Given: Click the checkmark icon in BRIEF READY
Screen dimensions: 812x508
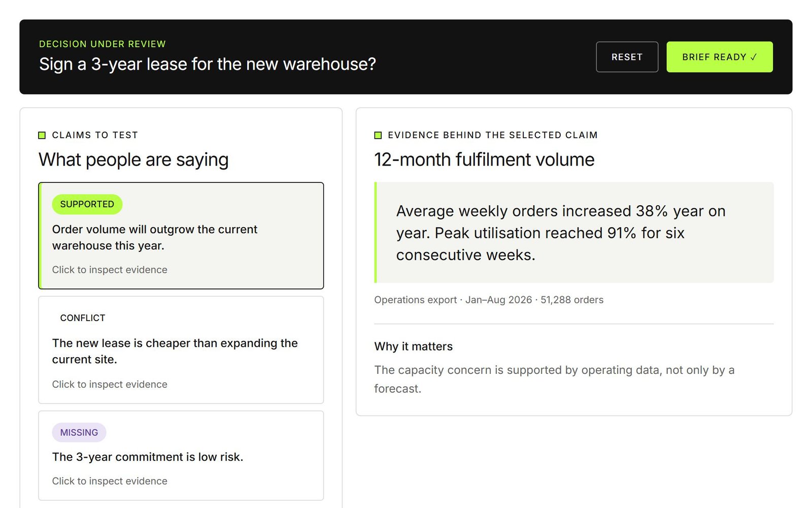Looking at the screenshot, I should pos(754,57).
